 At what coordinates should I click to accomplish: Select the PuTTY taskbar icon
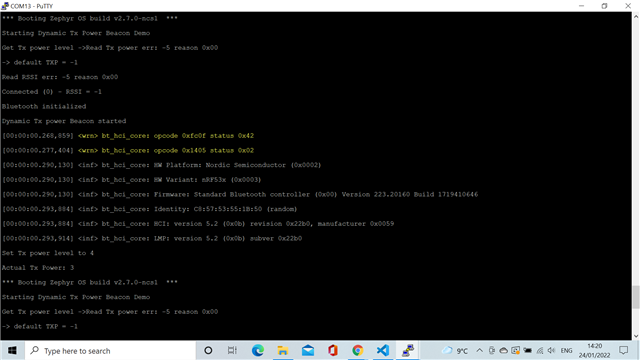pos(407,350)
